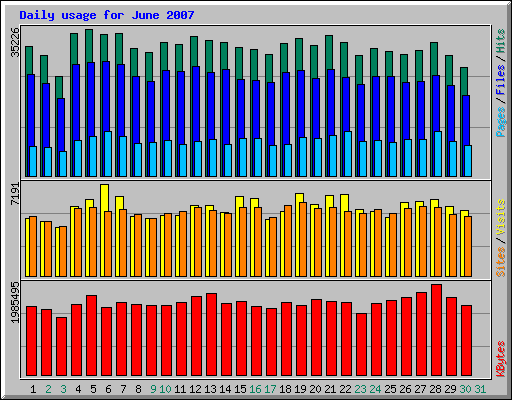
Task: Click the 'Sites' legend label
Action: pyautogui.click(x=501, y=262)
